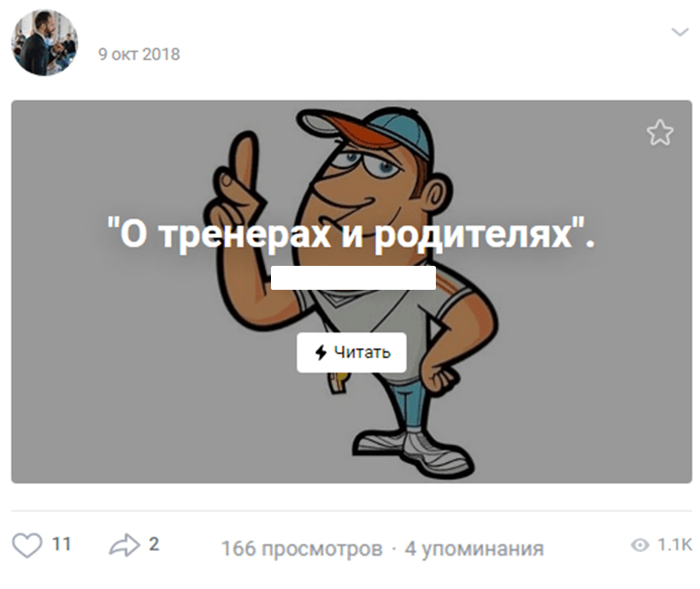The width and height of the screenshot is (700, 589).
Task: Share the post using the arrow icon
Action: [x=125, y=545]
